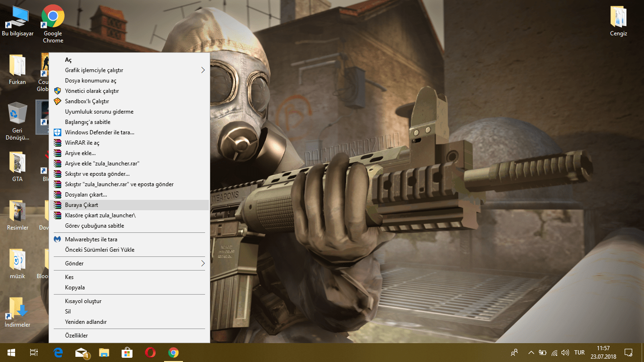644x362 pixels.
Task: Select Malwarebytes ile tara
Action: 129,239
